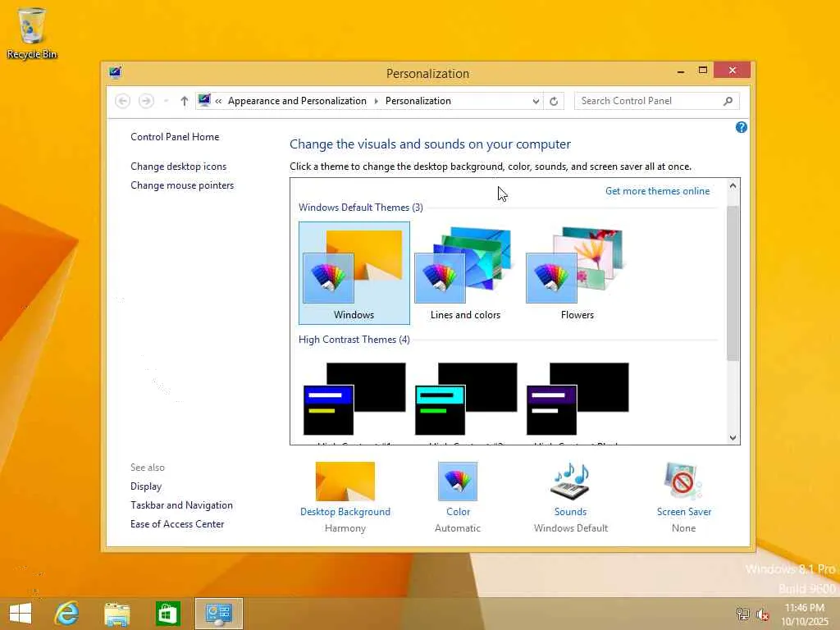The height and width of the screenshot is (630, 840).
Task: Click theme list scroll down arrow
Action: 733,437
